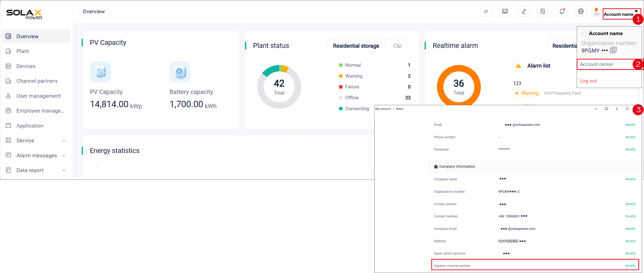The image size is (644, 273).
Task: Click the Alarm messages sidebar icon
Action: (x=8, y=155)
